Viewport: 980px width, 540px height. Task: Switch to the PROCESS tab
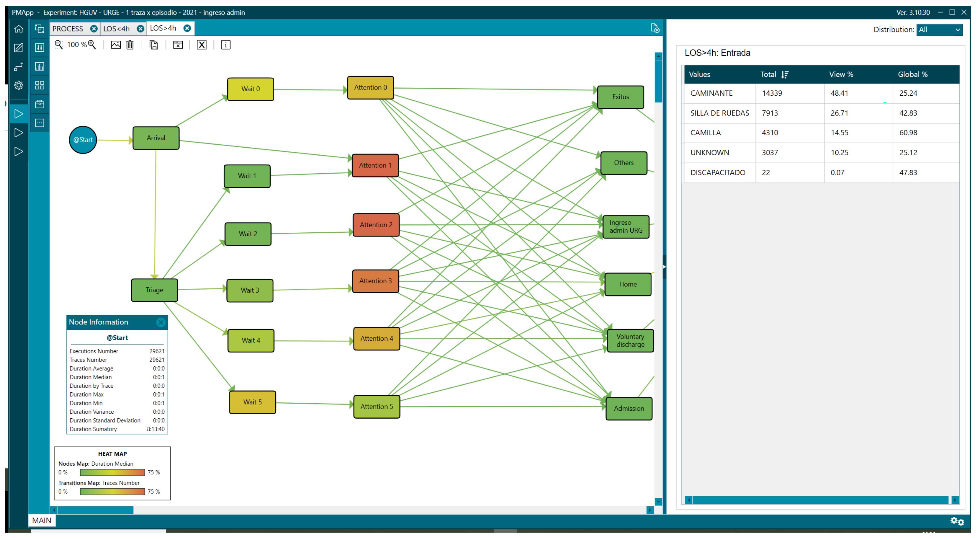coord(68,29)
